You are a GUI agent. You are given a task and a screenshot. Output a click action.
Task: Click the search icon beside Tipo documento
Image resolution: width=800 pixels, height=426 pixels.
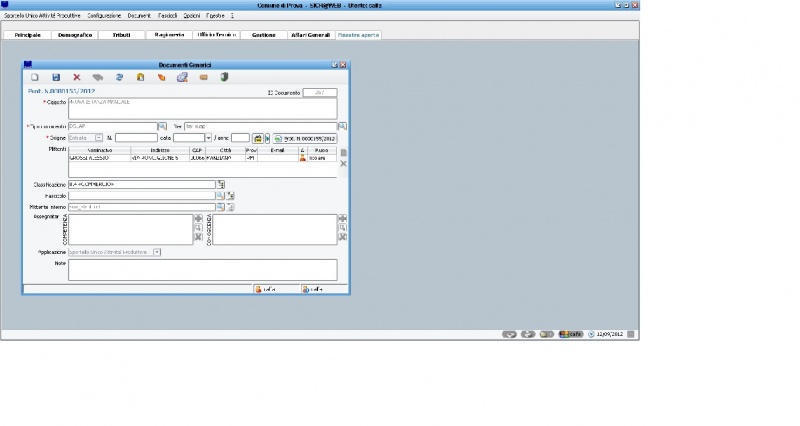(163, 127)
